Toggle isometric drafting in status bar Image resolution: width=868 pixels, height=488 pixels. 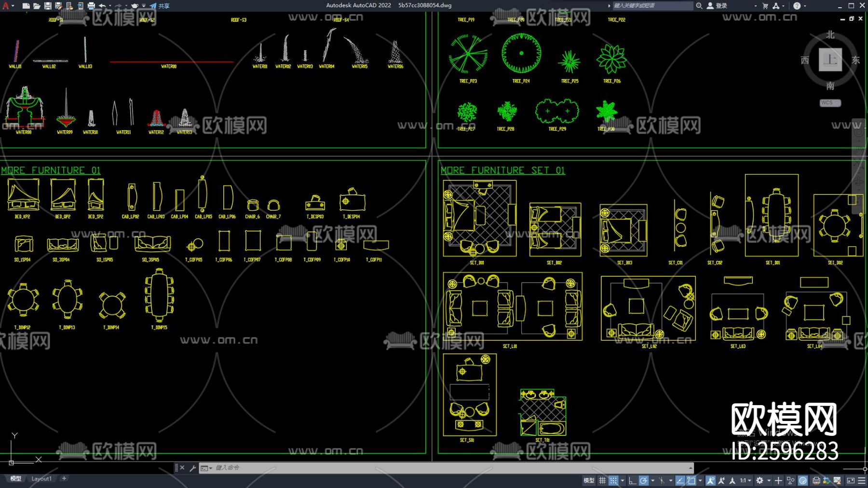point(661,480)
